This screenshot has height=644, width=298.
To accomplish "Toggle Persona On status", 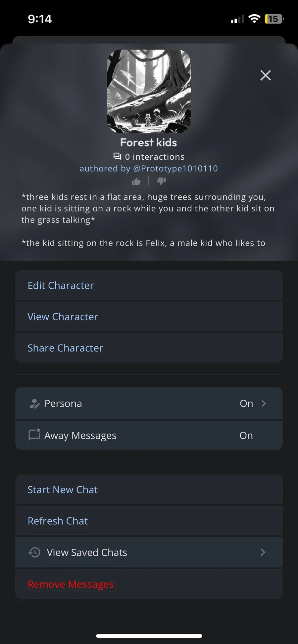I will pos(246,403).
